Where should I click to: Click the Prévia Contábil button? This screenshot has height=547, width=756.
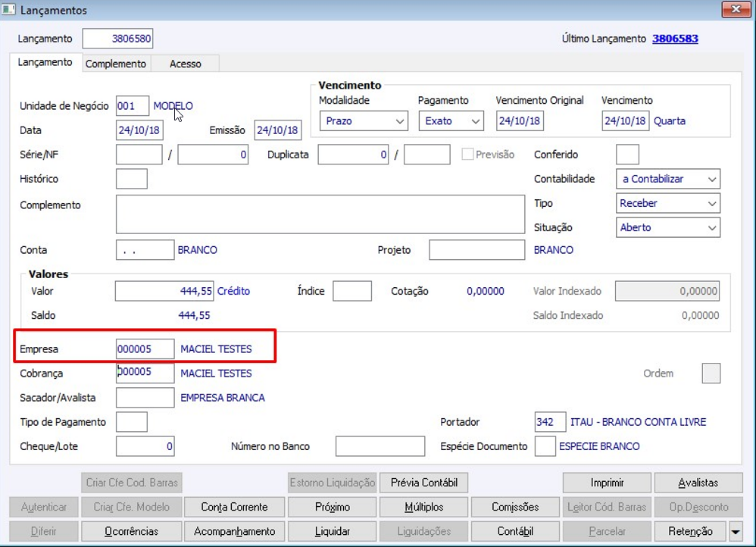click(x=423, y=483)
